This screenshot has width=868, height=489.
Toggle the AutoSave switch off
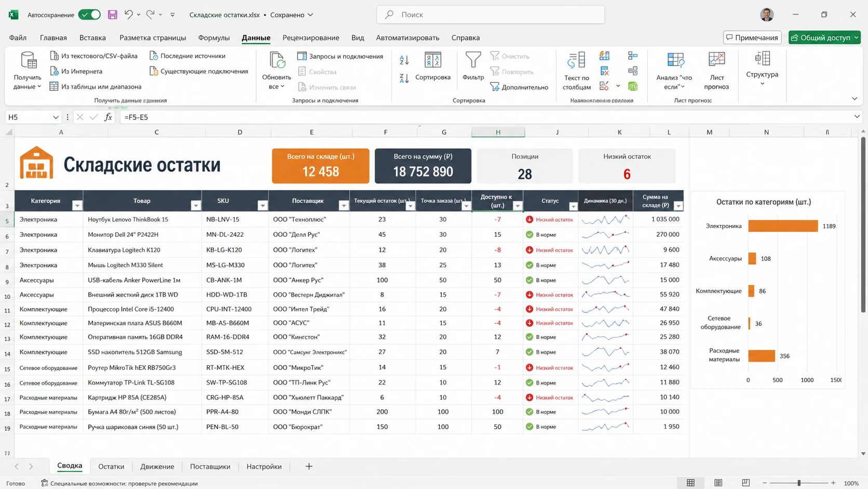point(89,15)
